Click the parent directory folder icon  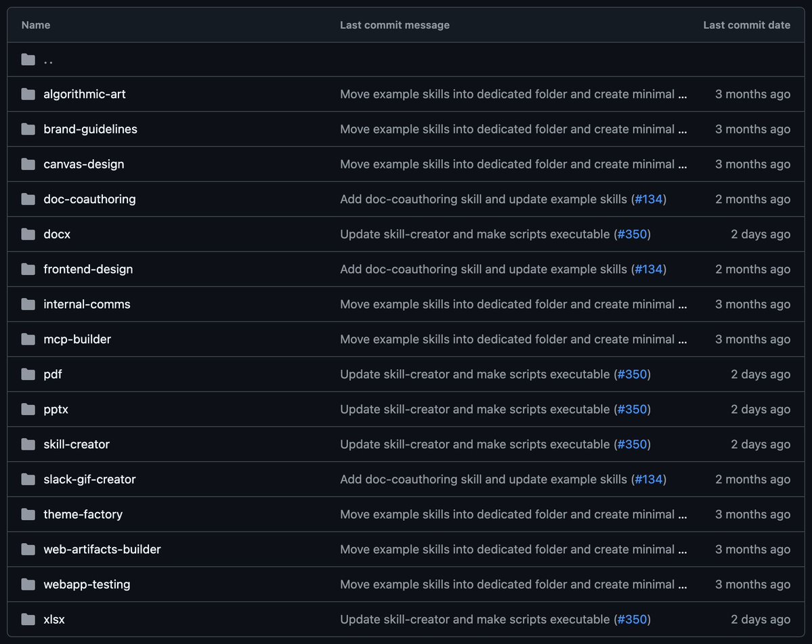[28, 60]
